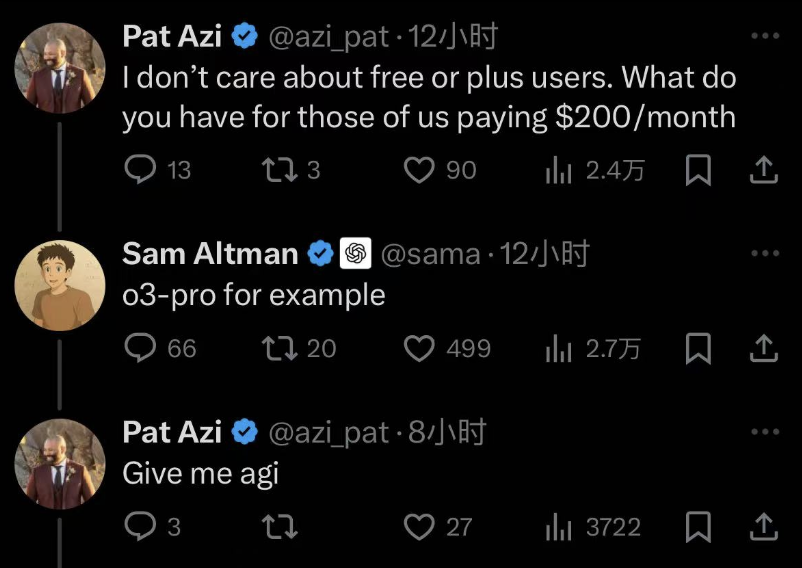Share Pat Azi's first tweet

pyautogui.click(x=764, y=170)
